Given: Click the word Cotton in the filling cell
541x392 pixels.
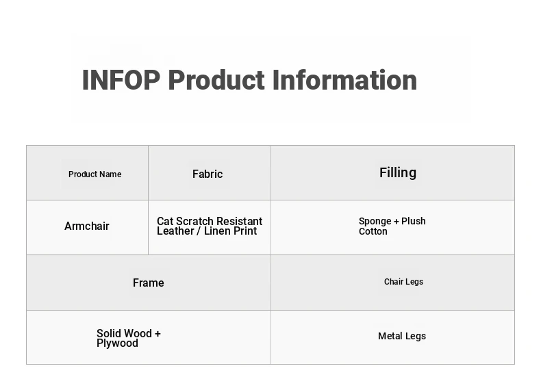Looking at the screenshot, I should 373,232.
